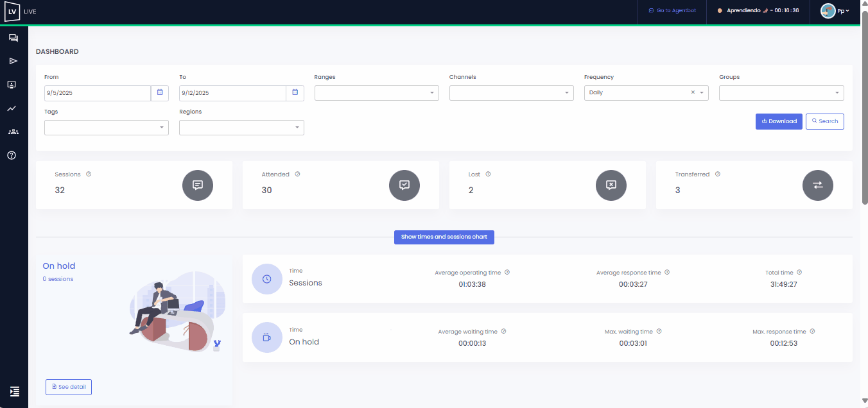Click Average response time info icon
This screenshot has width=868, height=408.
[x=667, y=272]
